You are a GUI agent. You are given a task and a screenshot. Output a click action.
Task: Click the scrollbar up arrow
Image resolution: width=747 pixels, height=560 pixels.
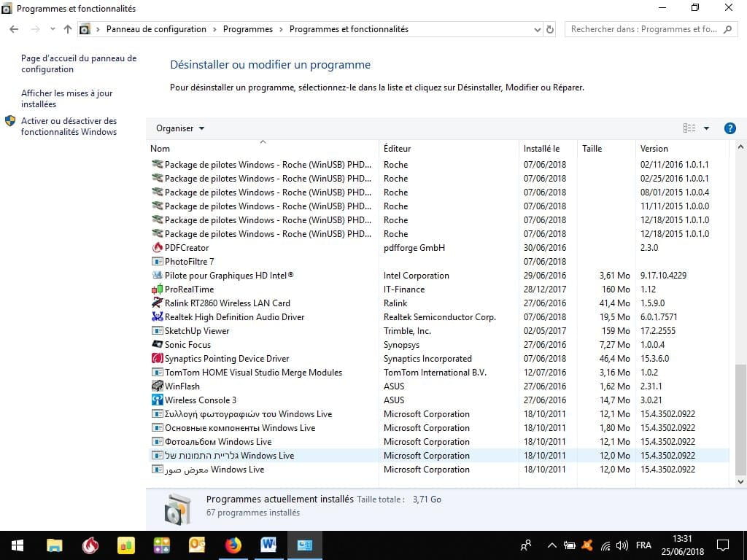click(740, 147)
